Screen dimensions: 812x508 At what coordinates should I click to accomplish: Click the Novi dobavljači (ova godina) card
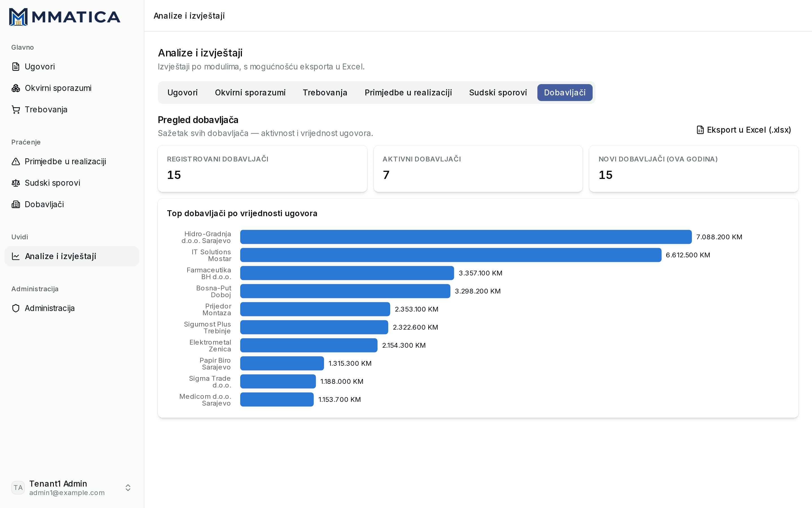[x=694, y=169]
